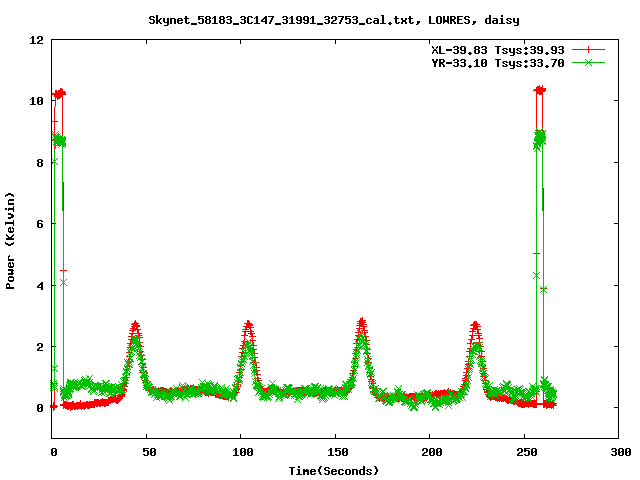The width and height of the screenshot is (640, 480).
Task: Click the red peak near 225 seconds
Action: pyautogui.click(x=475, y=327)
